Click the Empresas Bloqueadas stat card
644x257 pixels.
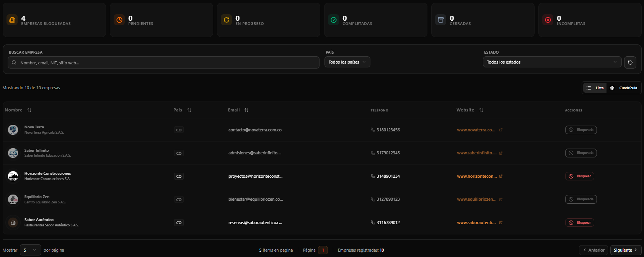click(54, 20)
